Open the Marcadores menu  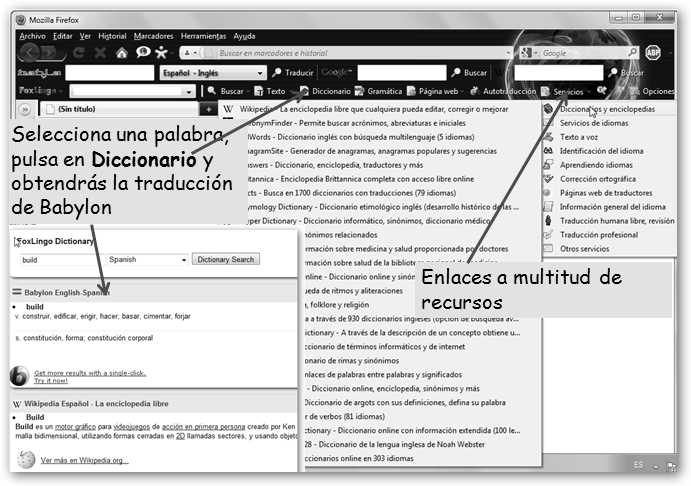pyautogui.click(x=154, y=35)
